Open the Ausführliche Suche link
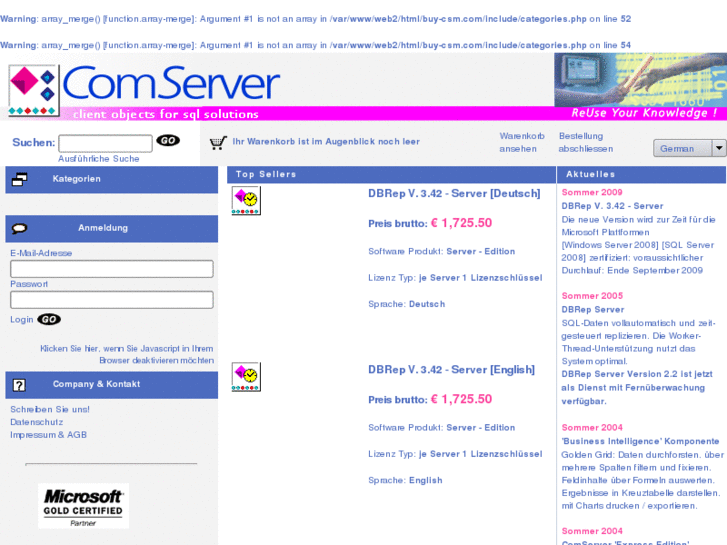This screenshot has width=727, height=545. [98, 159]
